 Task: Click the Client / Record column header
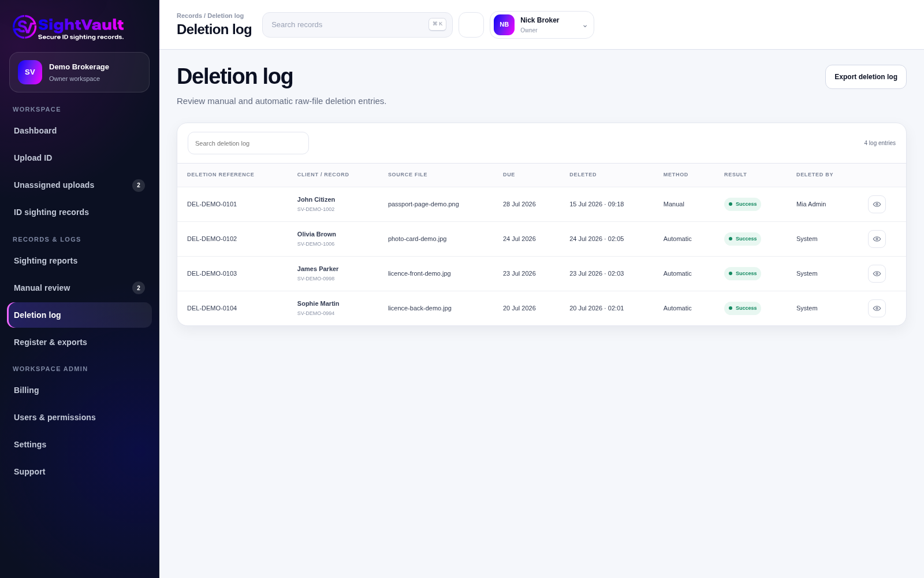(x=323, y=175)
